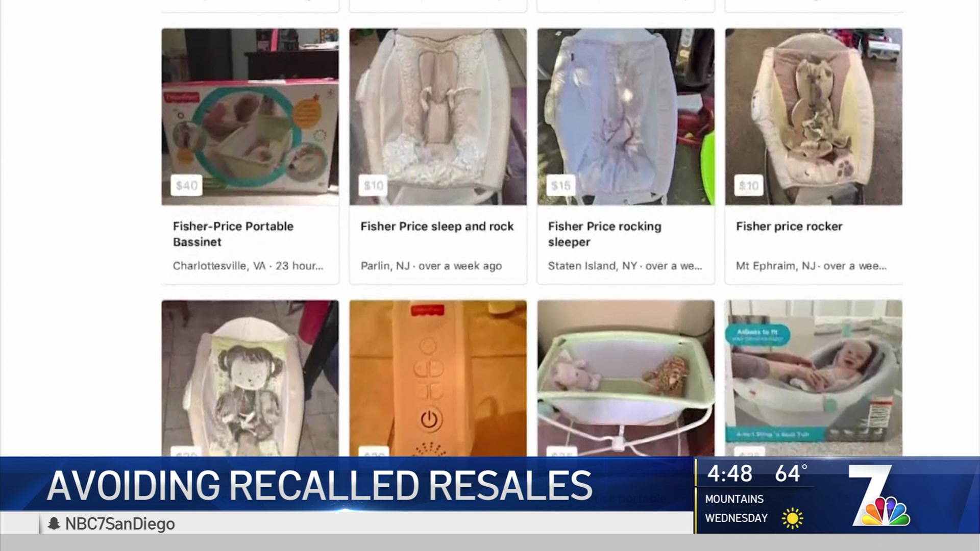Click the Snapchat ghost icon beside NBC7SanDiego
Screen dimensions: 980x551
click(x=54, y=523)
